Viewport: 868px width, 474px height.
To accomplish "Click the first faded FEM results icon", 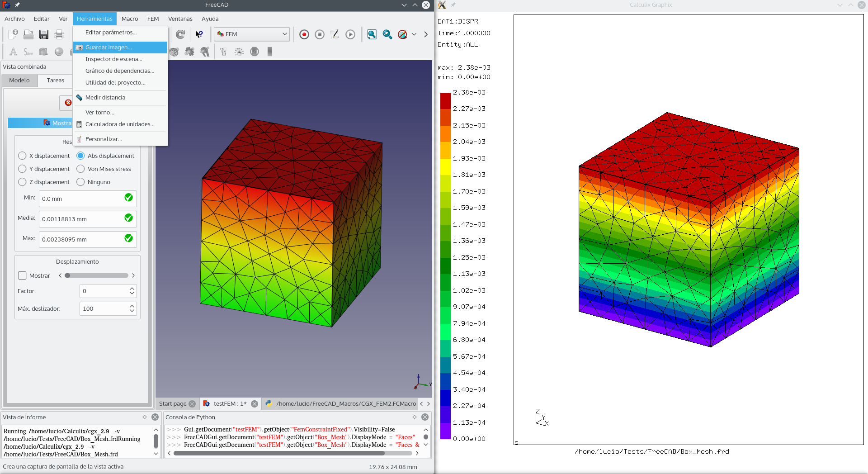I will (223, 52).
